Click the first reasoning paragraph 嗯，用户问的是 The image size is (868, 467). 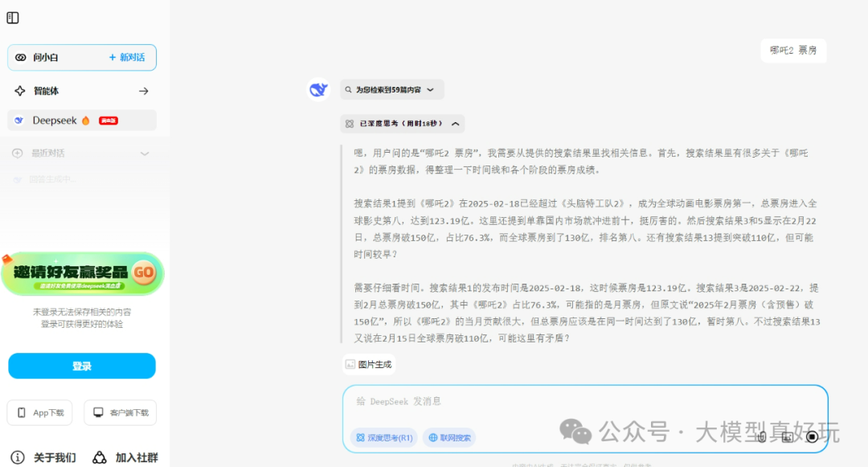tap(581, 162)
